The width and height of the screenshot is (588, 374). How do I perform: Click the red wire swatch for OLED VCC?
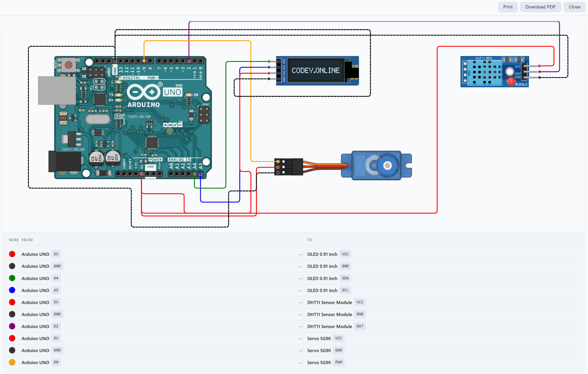click(x=12, y=254)
